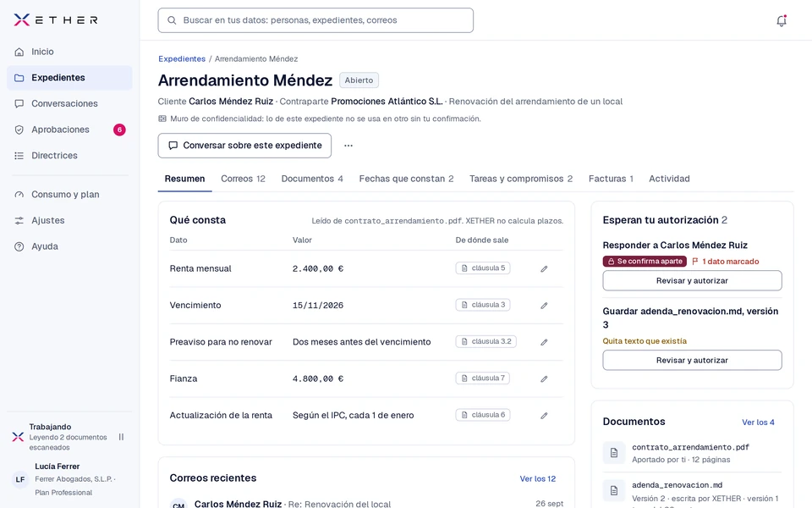The height and width of the screenshot is (508, 812).
Task: Switch to the Documentos 4 tab
Action: point(312,179)
